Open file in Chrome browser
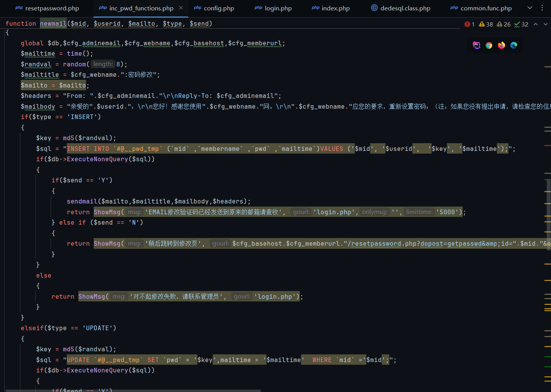551x392 pixels. [489, 45]
